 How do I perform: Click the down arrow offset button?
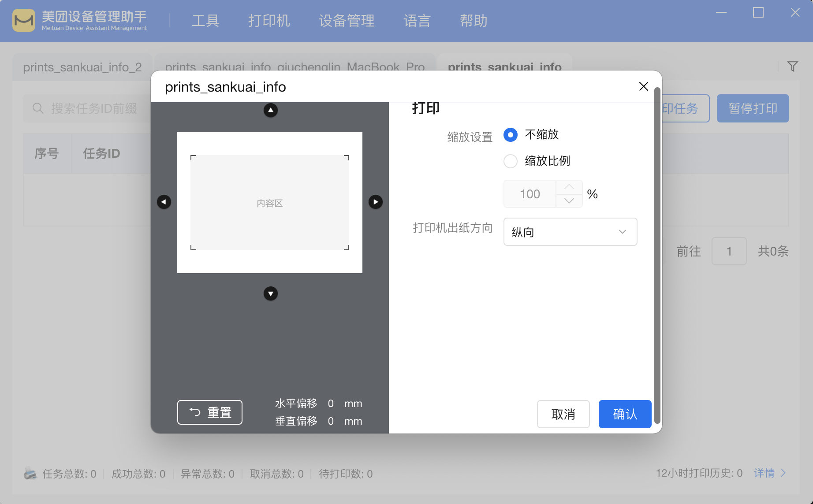(270, 293)
